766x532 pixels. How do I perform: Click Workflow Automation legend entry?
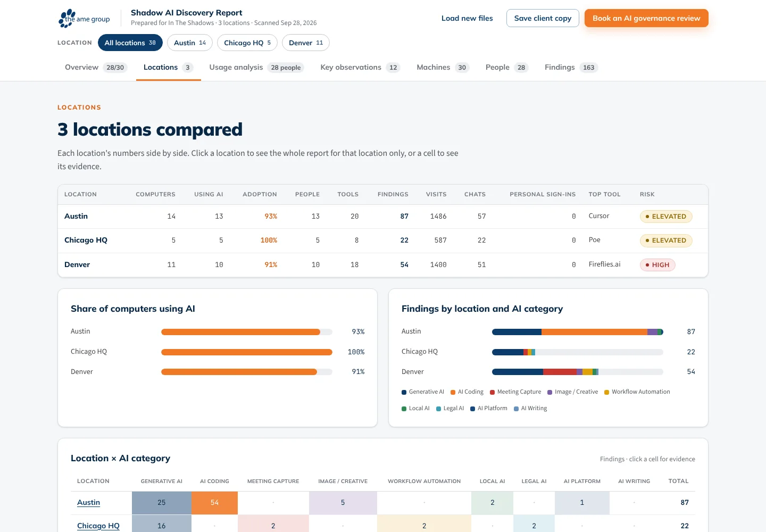click(x=637, y=392)
